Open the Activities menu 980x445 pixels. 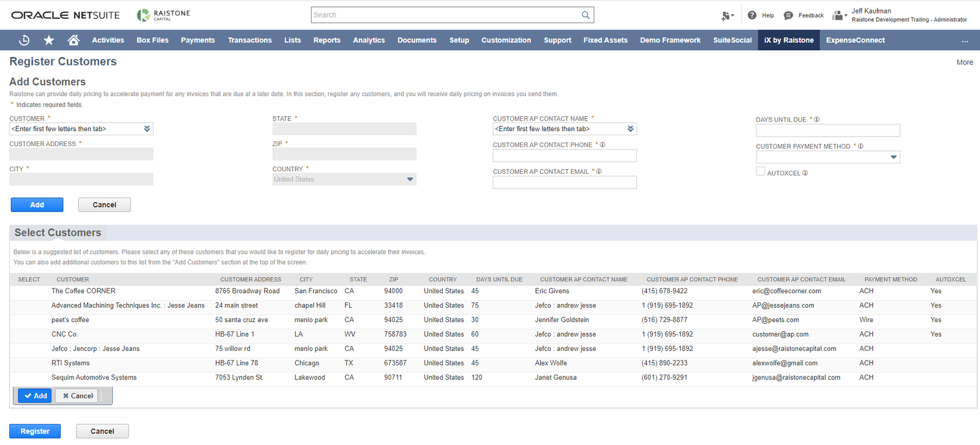click(108, 40)
